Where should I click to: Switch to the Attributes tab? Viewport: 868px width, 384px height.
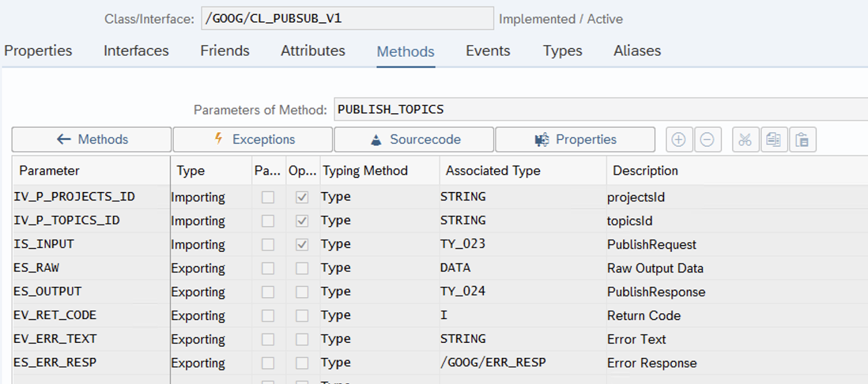click(x=312, y=51)
